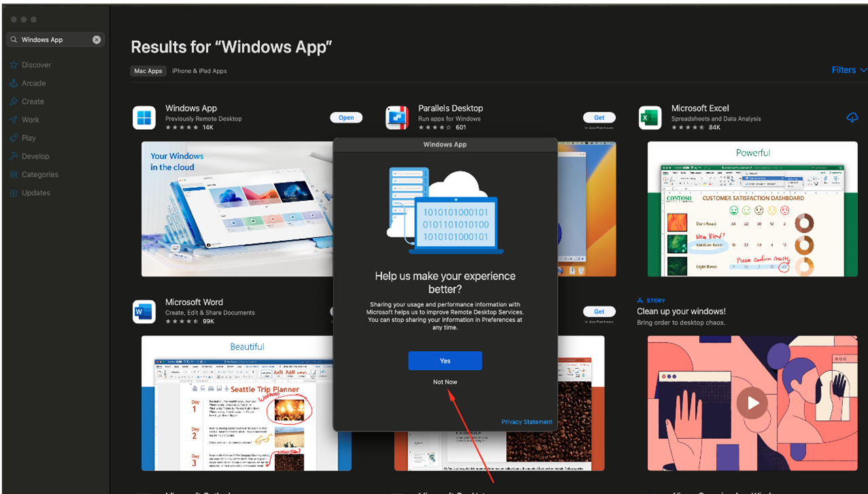The width and height of the screenshot is (868, 494).
Task: Click Get button for Parallels Desktop
Action: click(599, 117)
